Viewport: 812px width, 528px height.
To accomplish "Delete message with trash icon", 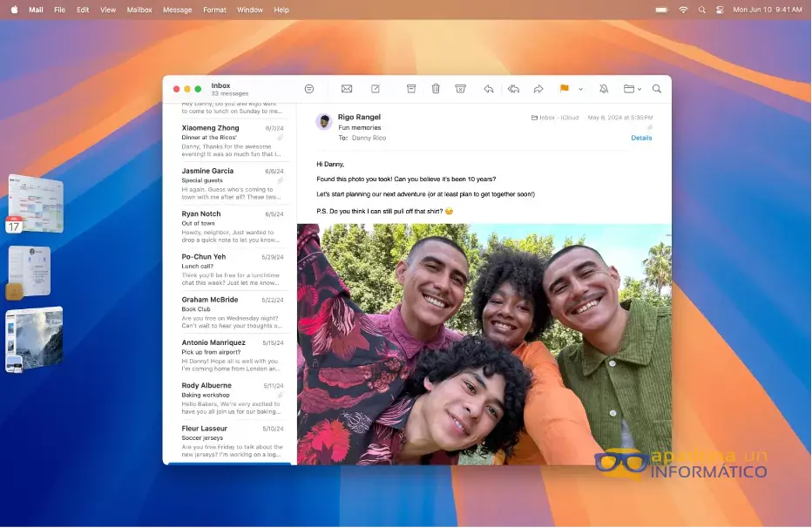I will click(436, 89).
